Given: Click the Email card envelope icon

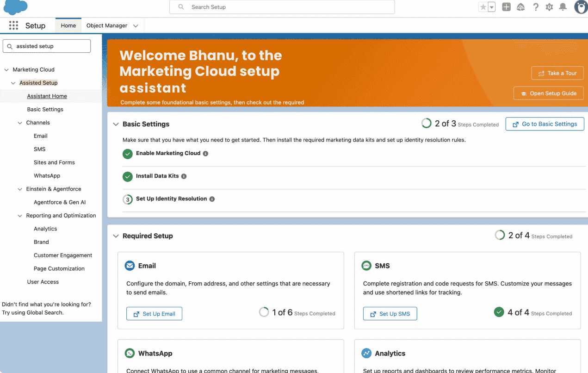Looking at the screenshot, I should [130, 266].
